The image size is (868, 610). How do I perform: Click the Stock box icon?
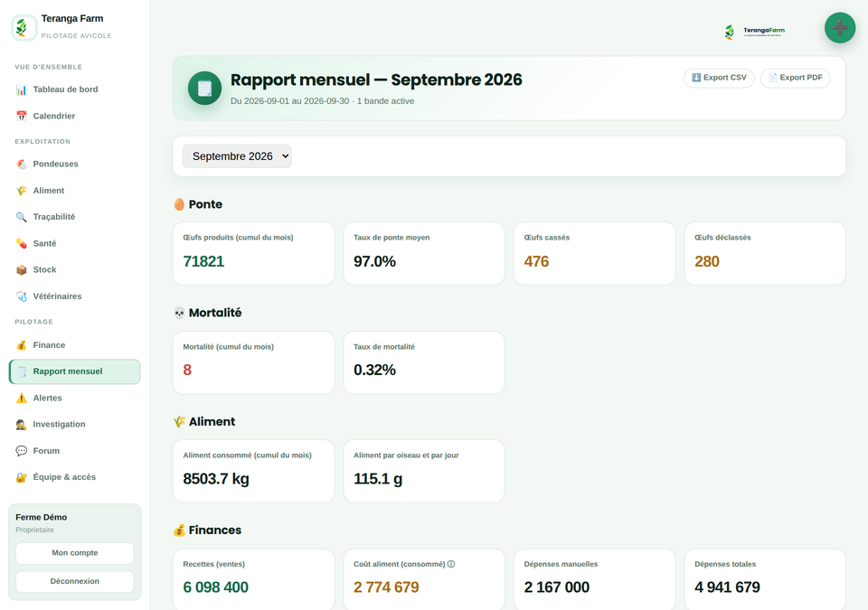tap(21, 269)
